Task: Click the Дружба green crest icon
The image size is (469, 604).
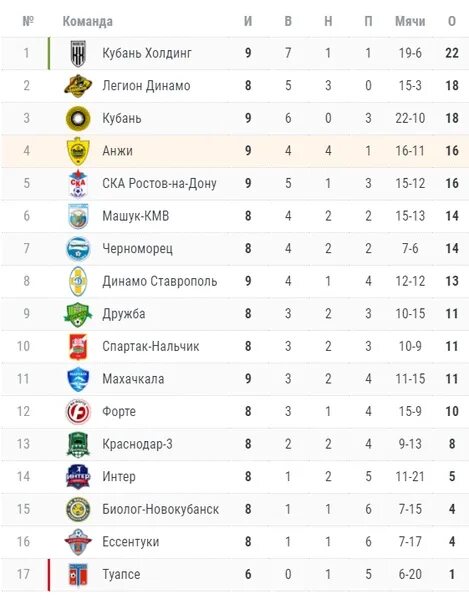Action: point(78,314)
